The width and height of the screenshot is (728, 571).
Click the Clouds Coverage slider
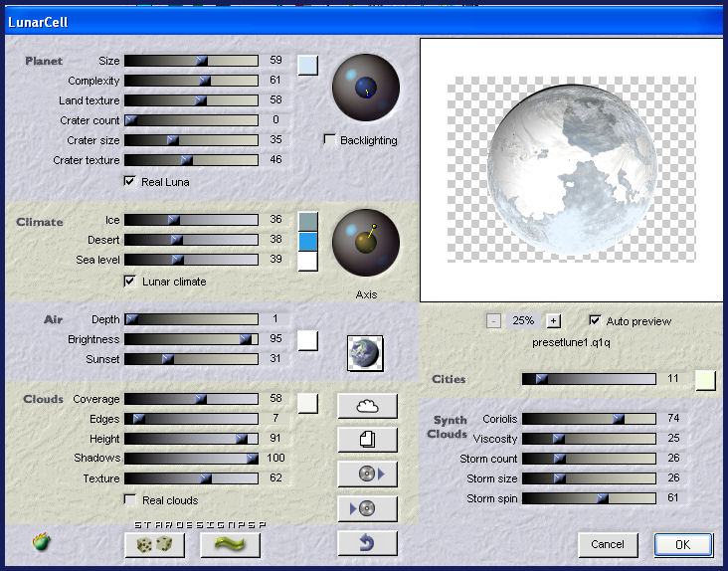coord(191,399)
